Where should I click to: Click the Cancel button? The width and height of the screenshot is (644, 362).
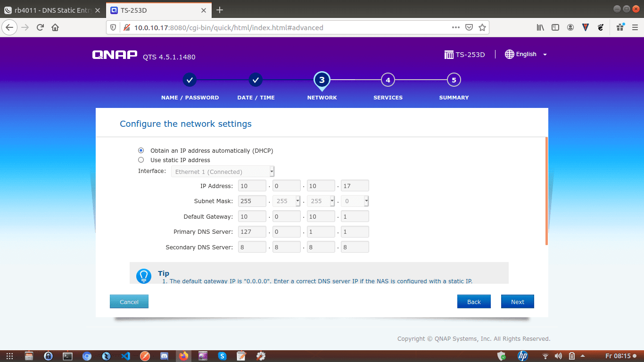(x=129, y=302)
